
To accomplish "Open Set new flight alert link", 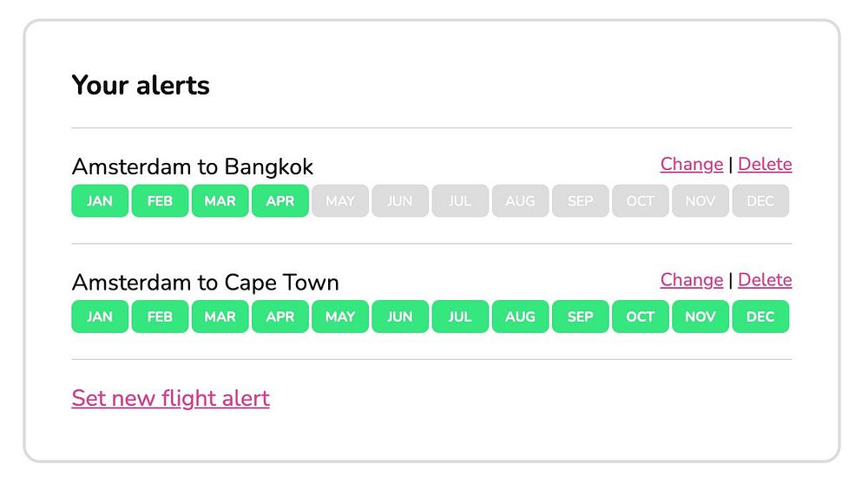I will pos(171,398).
